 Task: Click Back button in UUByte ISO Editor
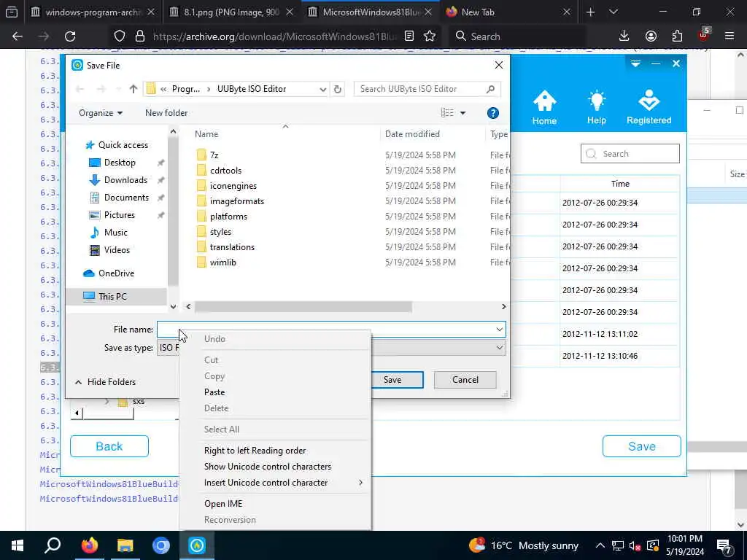pyautogui.click(x=109, y=446)
